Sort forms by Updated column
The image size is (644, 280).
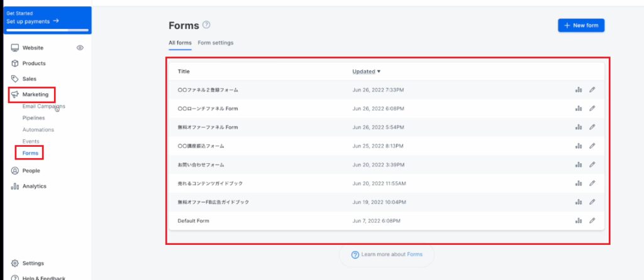point(366,72)
